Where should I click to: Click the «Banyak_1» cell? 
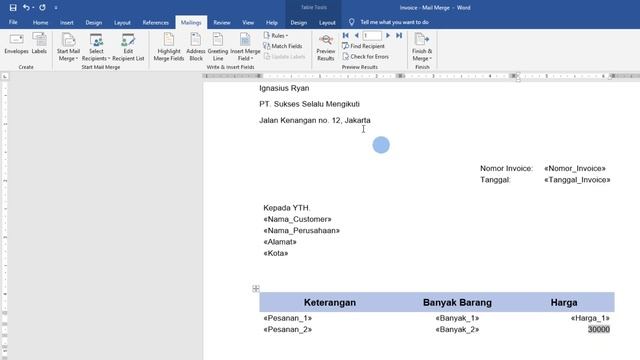(457, 318)
